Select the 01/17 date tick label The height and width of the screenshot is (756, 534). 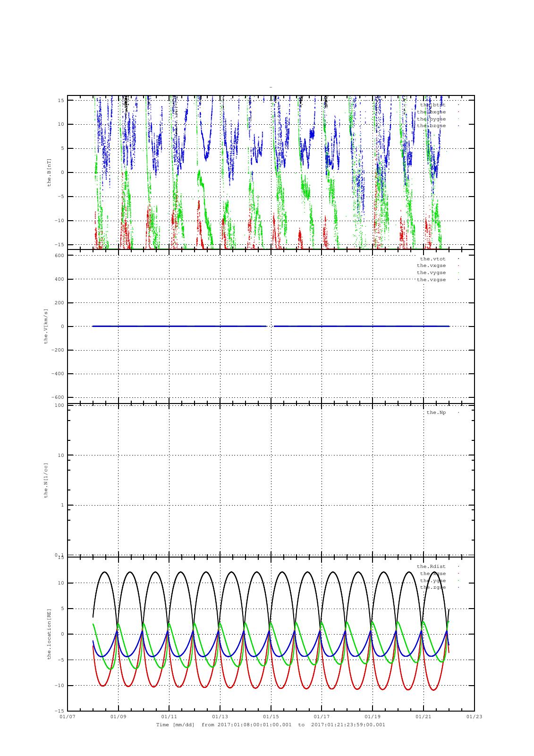point(322,717)
